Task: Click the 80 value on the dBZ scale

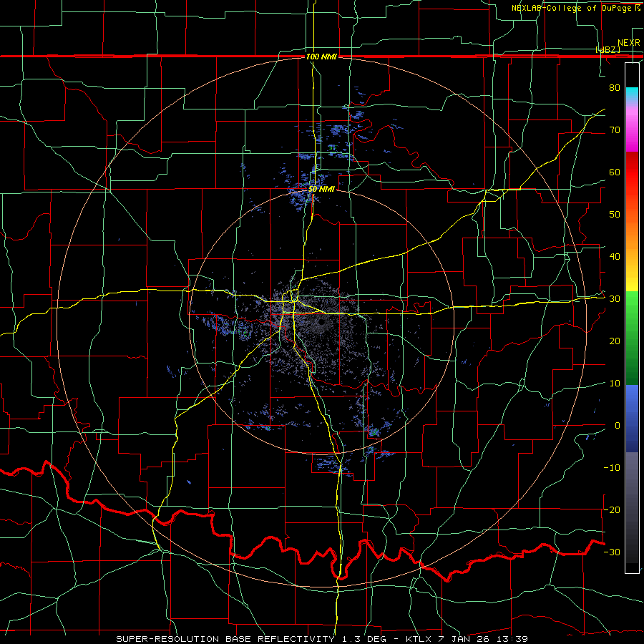Action: pyautogui.click(x=615, y=87)
